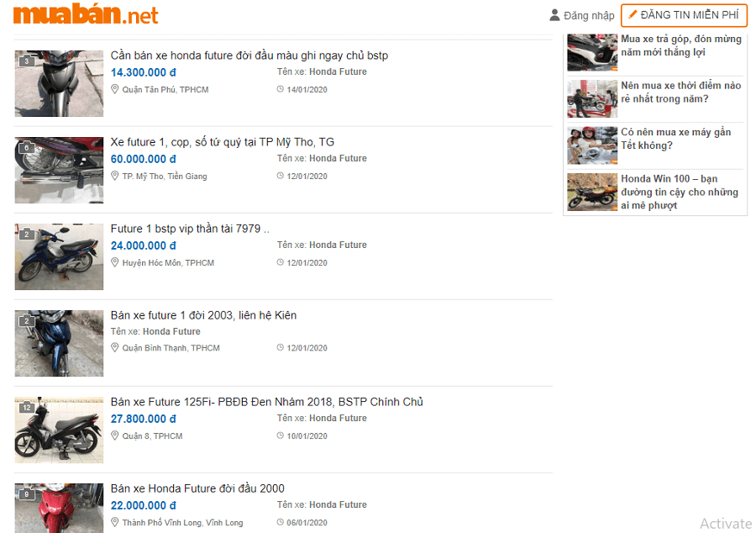
Task: Open listing 'Bán xe future 1 đời 2003, liên hệ Kiên'
Action: point(203,315)
